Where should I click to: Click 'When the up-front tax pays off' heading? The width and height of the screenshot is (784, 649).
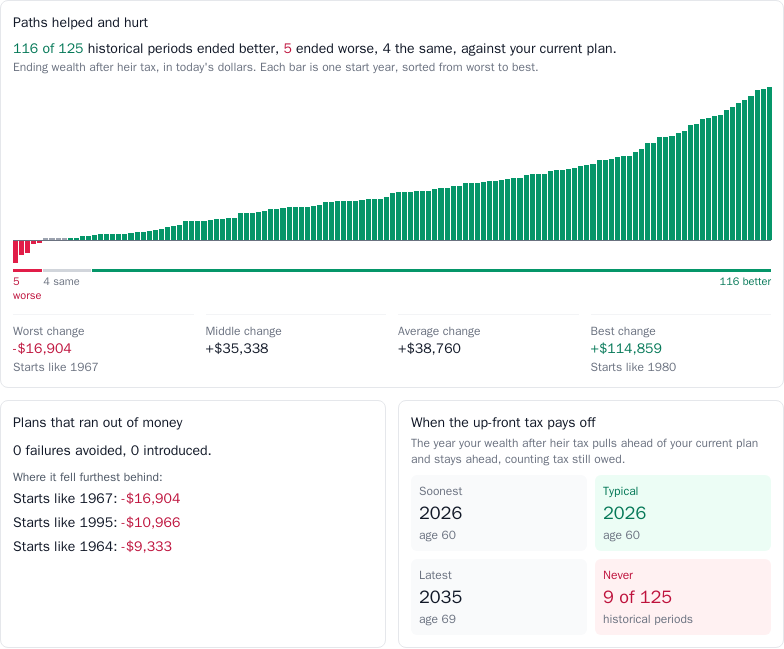click(x=503, y=422)
